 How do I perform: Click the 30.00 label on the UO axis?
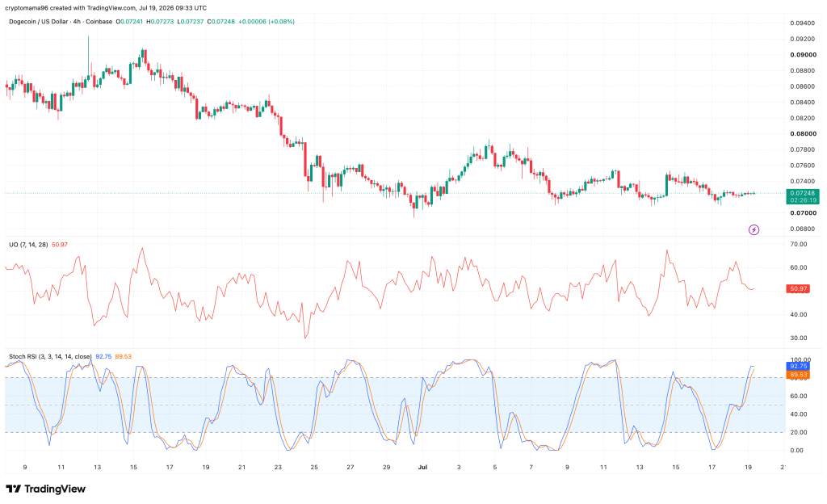pos(799,338)
